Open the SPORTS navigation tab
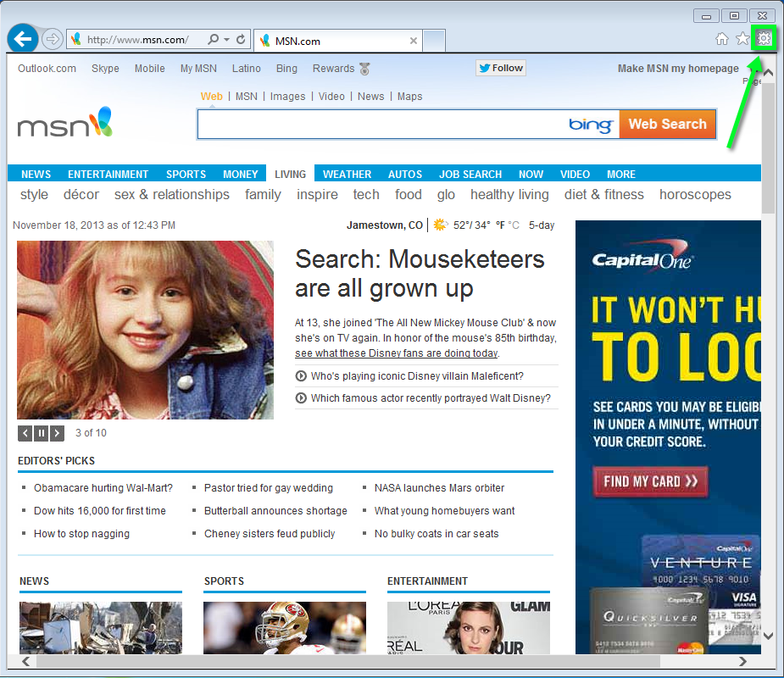The height and width of the screenshot is (678, 784). (x=186, y=174)
